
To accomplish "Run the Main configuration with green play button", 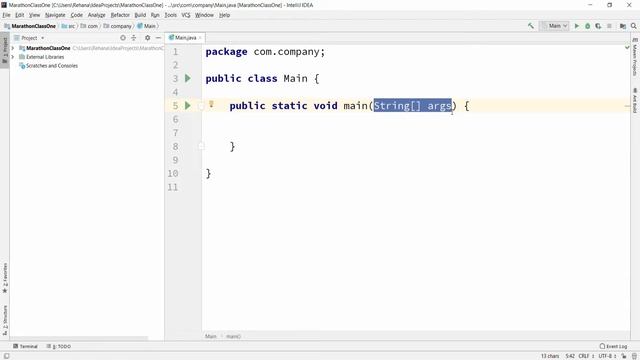I will [577, 26].
